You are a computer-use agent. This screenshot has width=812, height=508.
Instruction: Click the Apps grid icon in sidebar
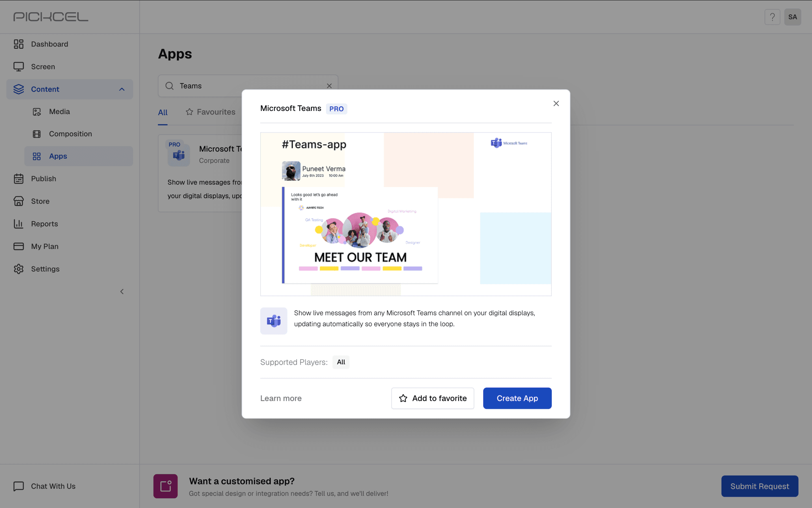pyautogui.click(x=37, y=156)
